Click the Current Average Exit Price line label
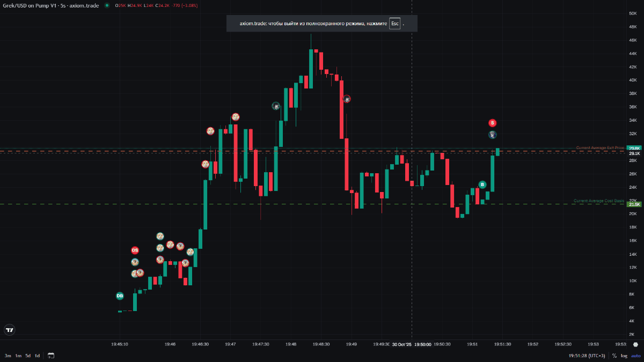Viewport: 644px width, 362px height. click(x=600, y=147)
